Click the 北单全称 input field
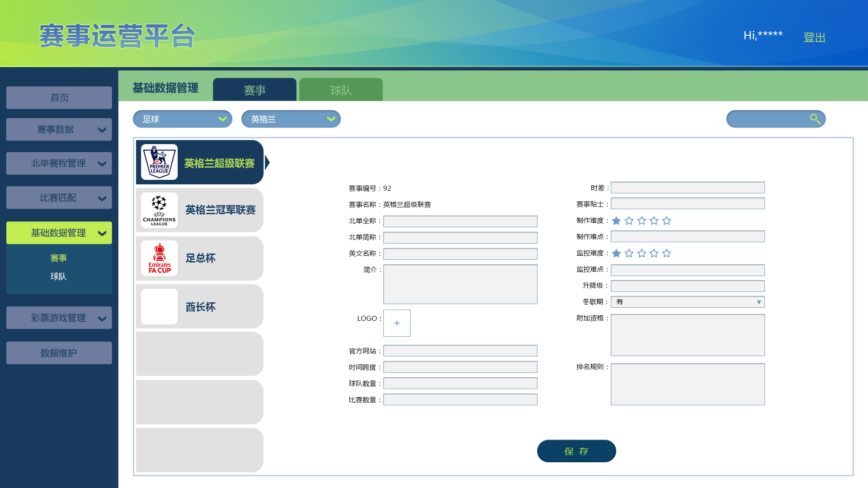The width and height of the screenshot is (868, 488). pyautogui.click(x=460, y=221)
